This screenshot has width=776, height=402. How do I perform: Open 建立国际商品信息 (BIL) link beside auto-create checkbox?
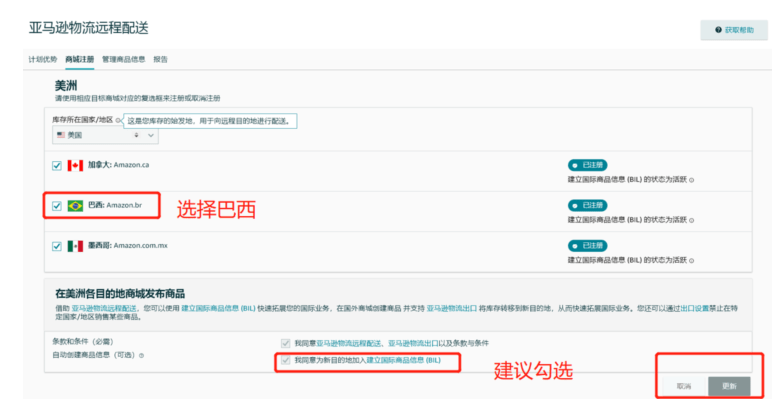click(x=403, y=360)
